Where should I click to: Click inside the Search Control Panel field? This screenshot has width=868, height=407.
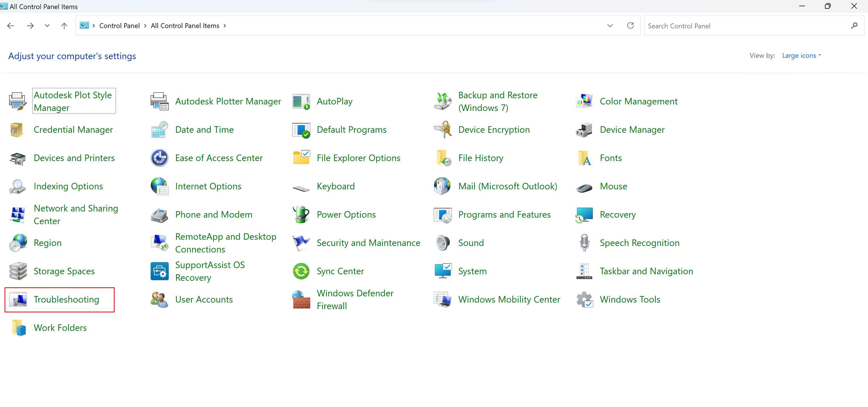point(724,25)
